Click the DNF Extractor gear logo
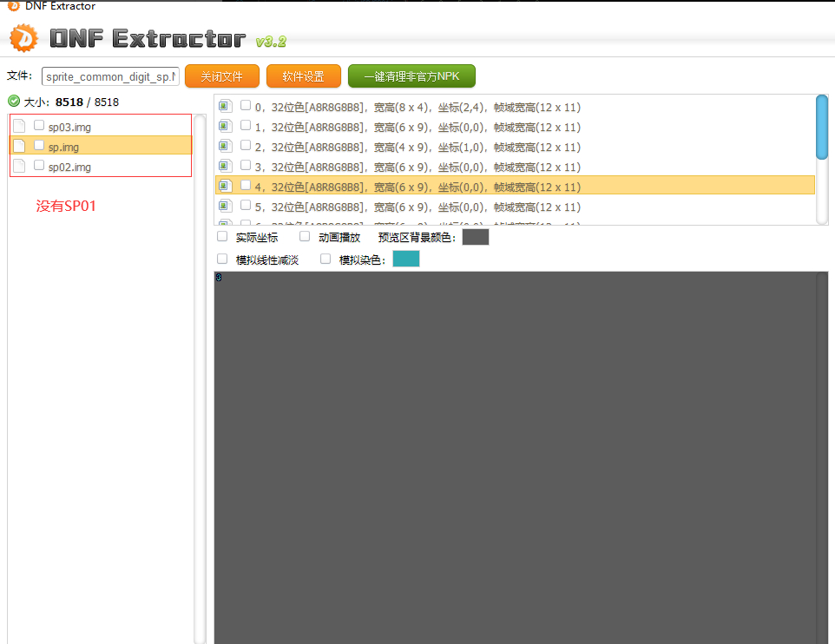 pos(24,38)
